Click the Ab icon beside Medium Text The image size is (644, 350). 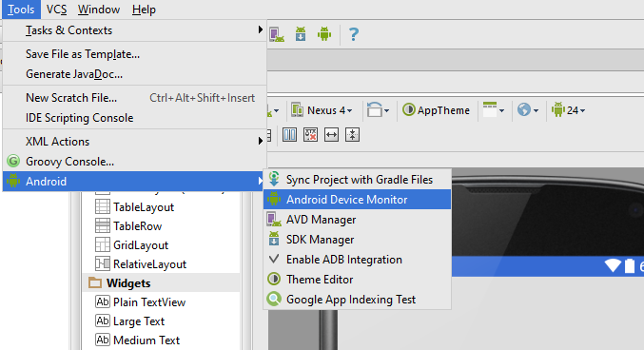coord(103,340)
